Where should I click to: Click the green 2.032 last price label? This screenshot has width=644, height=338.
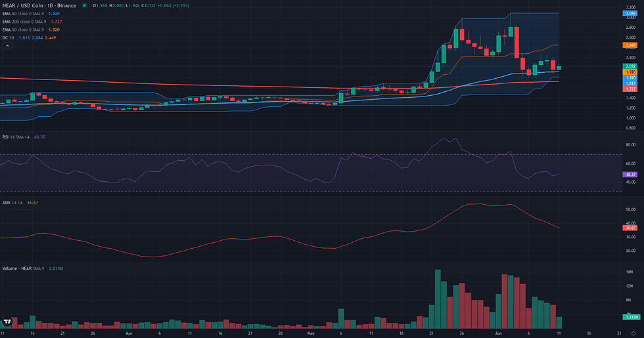point(630,66)
